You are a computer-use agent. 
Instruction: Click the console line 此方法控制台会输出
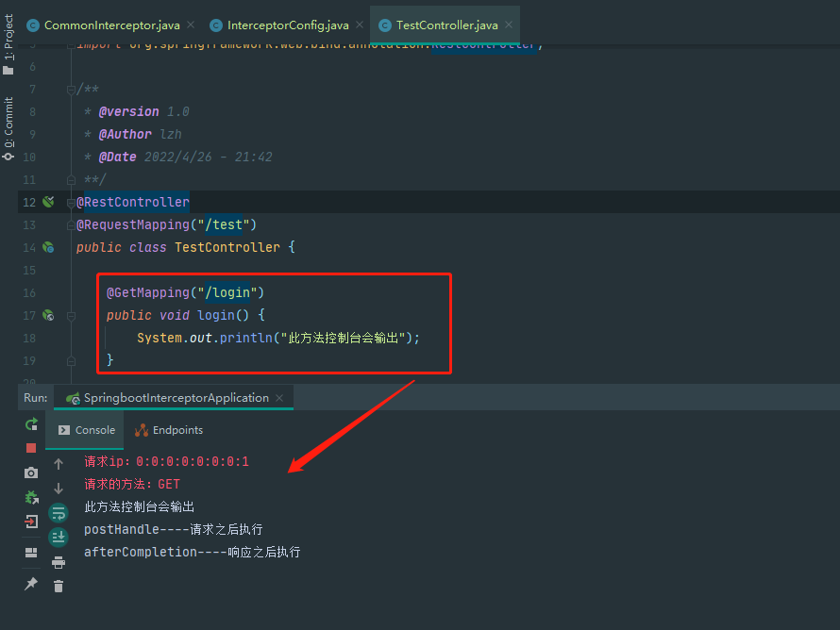(140, 506)
